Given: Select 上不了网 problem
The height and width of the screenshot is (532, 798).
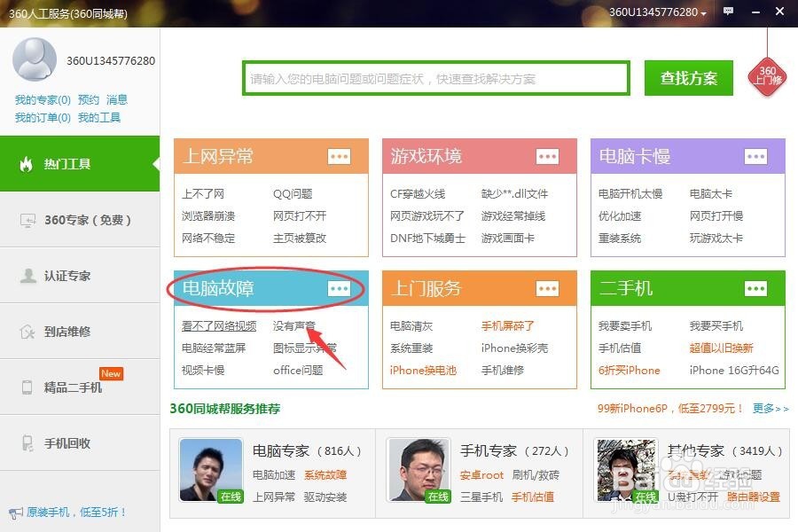Looking at the screenshot, I should 203,194.
